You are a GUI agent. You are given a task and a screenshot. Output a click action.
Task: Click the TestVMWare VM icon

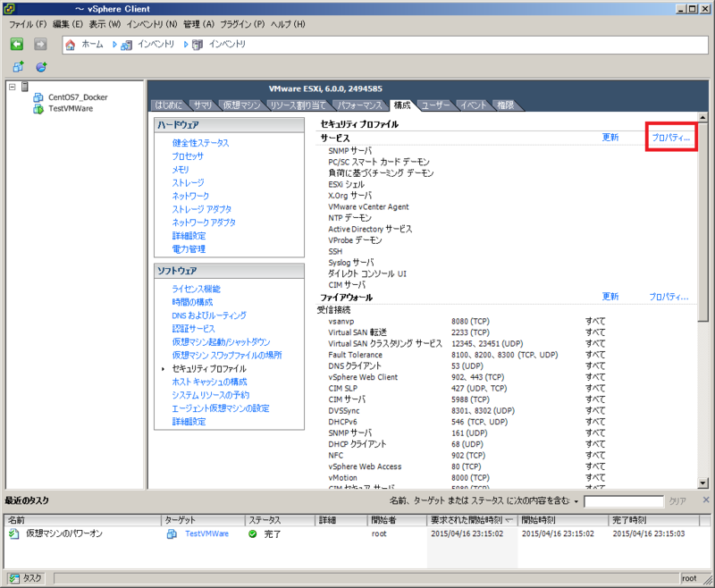tap(38, 109)
